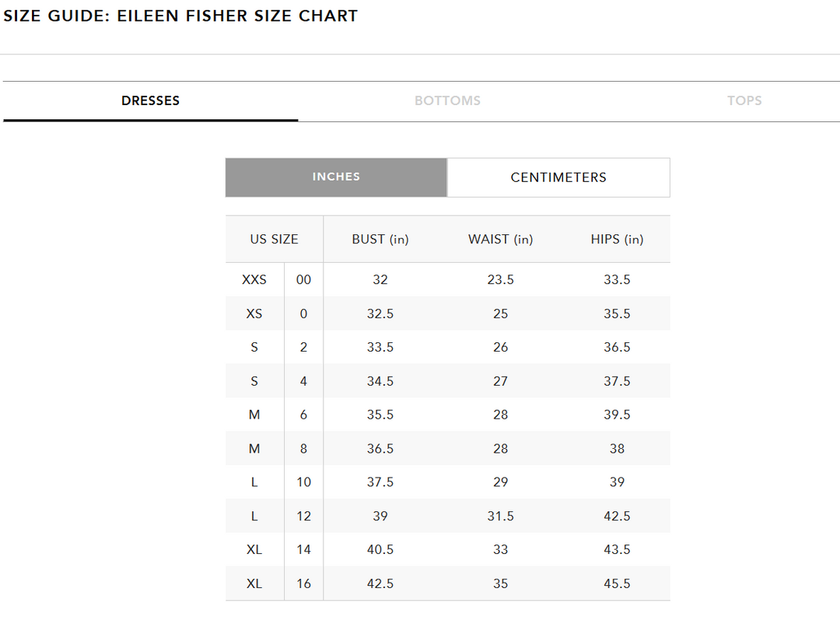Click waist value 23.5 for size XXS
Image resolution: width=840 pixels, height=620 pixels.
500,279
